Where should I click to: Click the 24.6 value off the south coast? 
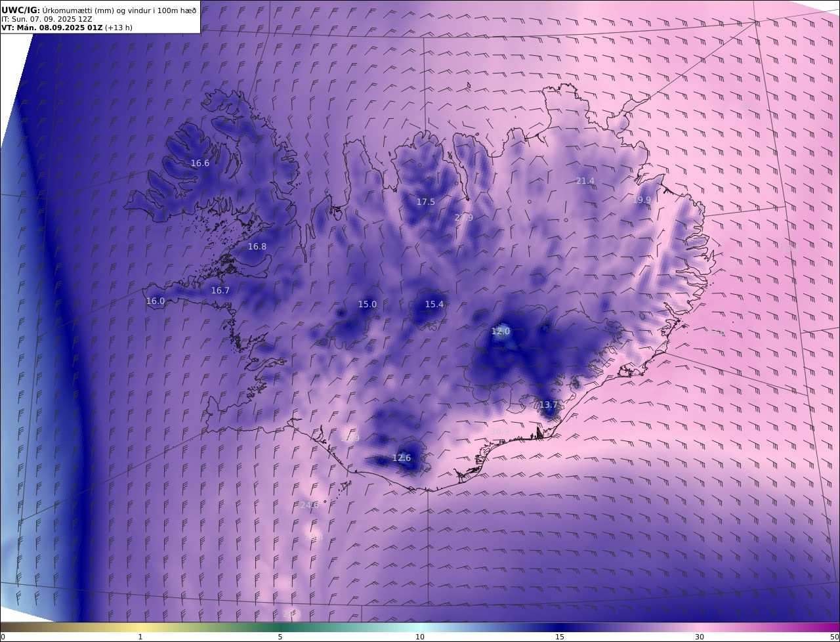point(309,505)
